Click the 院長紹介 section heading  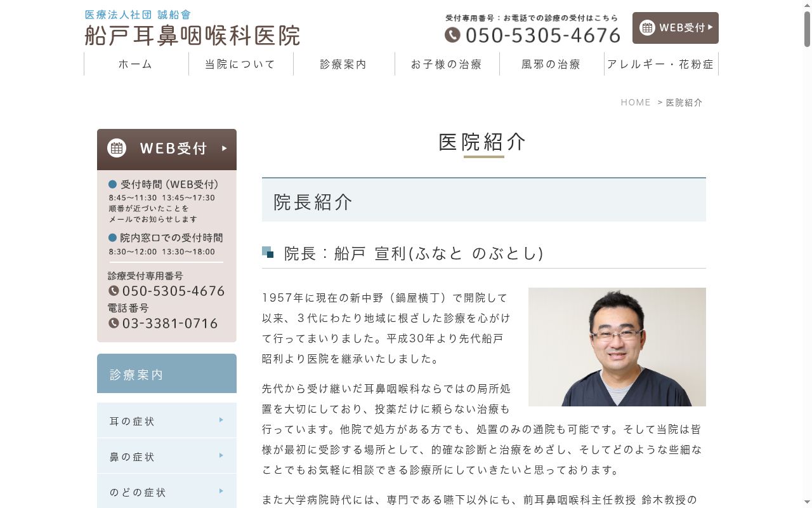[484, 200]
